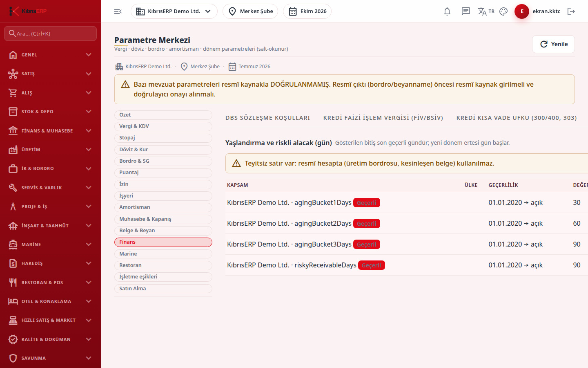Viewport: 588px width, 368px height.
Task: Open the Genel home icon
Action: (x=13, y=55)
